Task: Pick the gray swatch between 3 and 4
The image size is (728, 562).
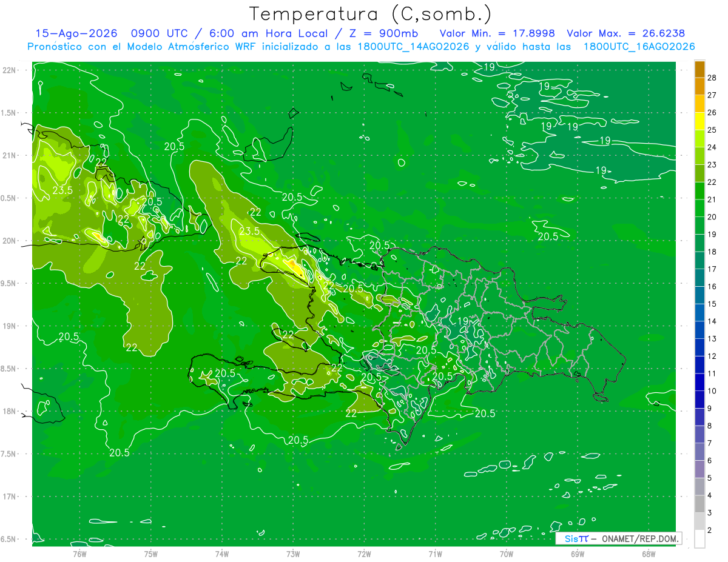Action: [x=699, y=504]
